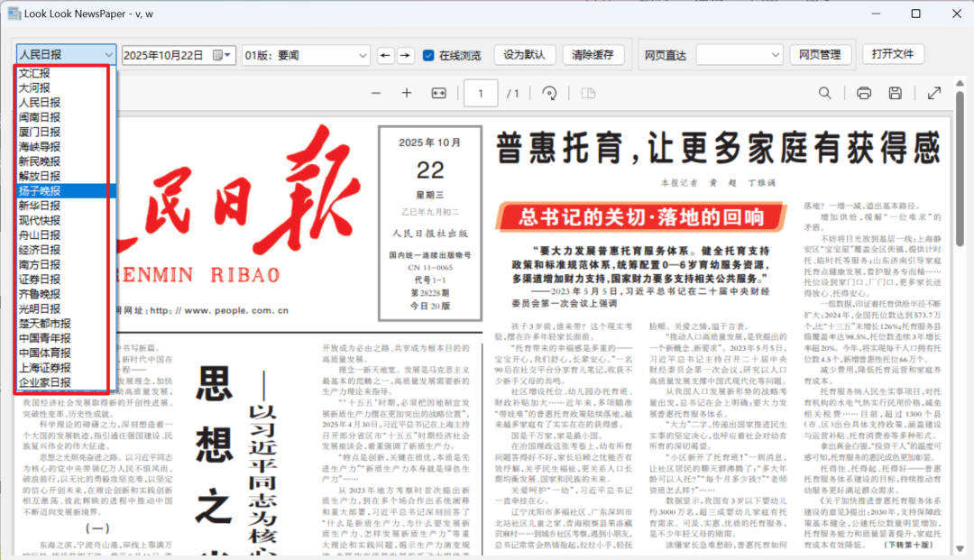
Task: Zoom out with the minus icon
Action: pyautogui.click(x=375, y=92)
